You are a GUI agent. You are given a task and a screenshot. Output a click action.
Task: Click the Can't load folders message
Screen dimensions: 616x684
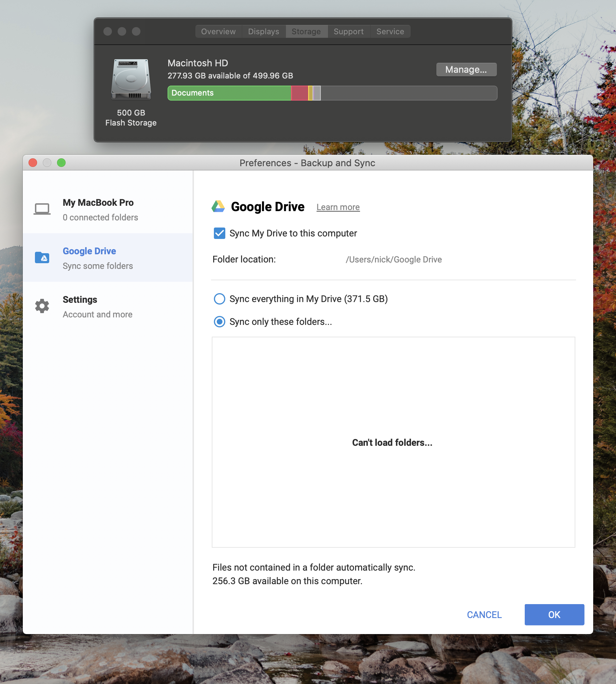pos(392,443)
